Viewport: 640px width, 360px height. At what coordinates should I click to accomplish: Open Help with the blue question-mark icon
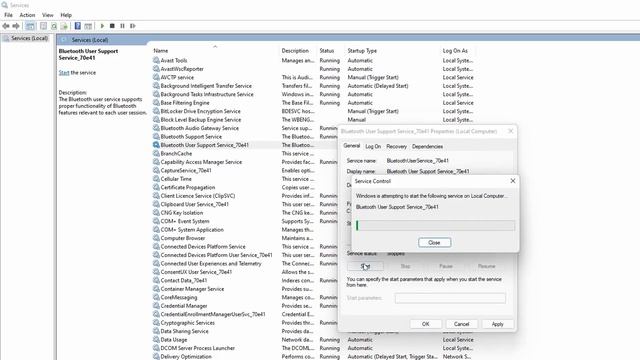(x=78, y=26)
